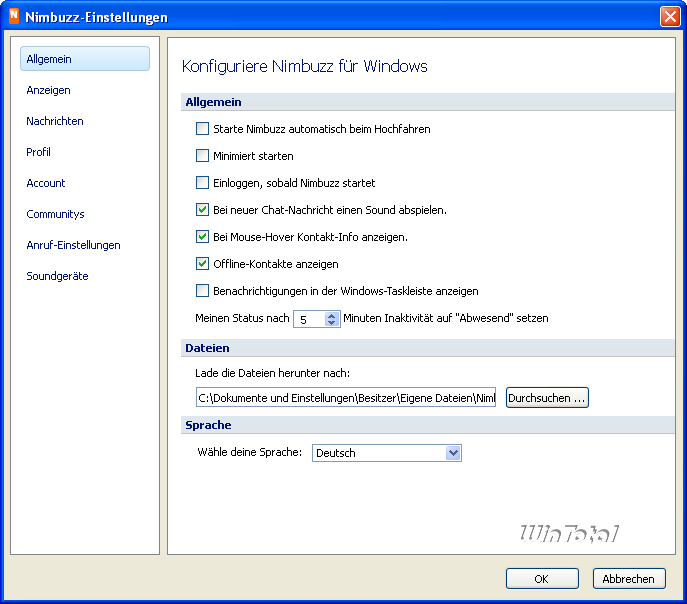Select Account in the sidebar
Viewport: 687px width, 604px height.
(x=46, y=183)
